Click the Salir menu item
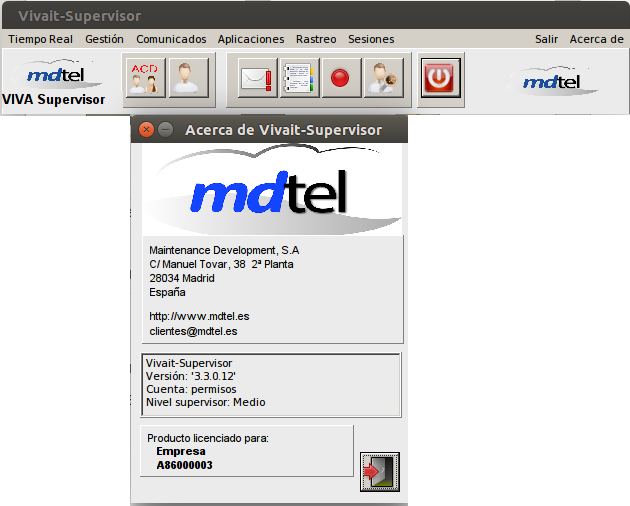This screenshot has height=506, width=630. click(x=546, y=39)
